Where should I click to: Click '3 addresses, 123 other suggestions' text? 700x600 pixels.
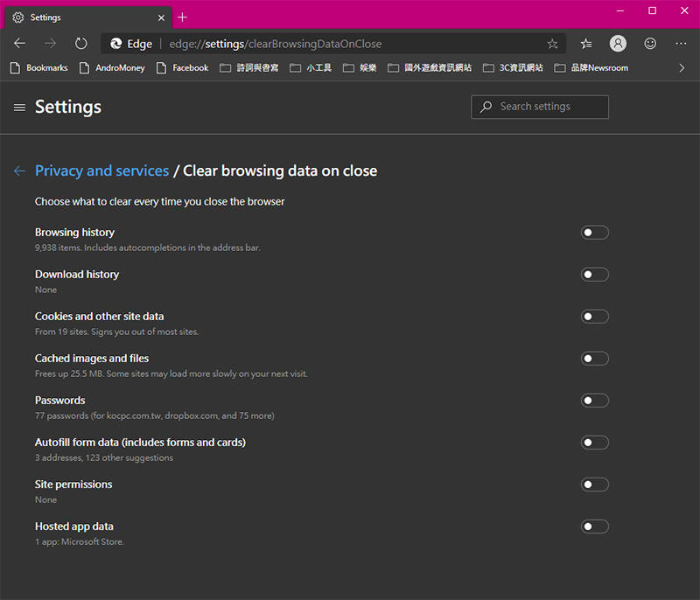point(104,457)
